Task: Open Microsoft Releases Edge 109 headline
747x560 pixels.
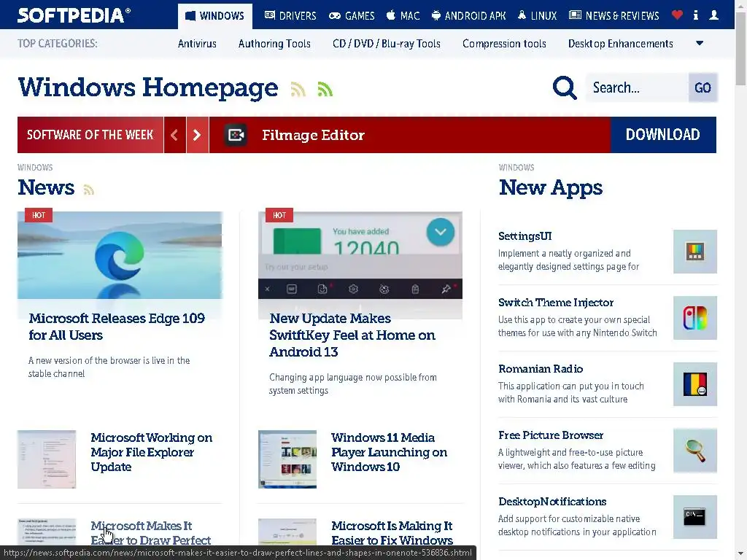Action: pyautogui.click(x=117, y=327)
